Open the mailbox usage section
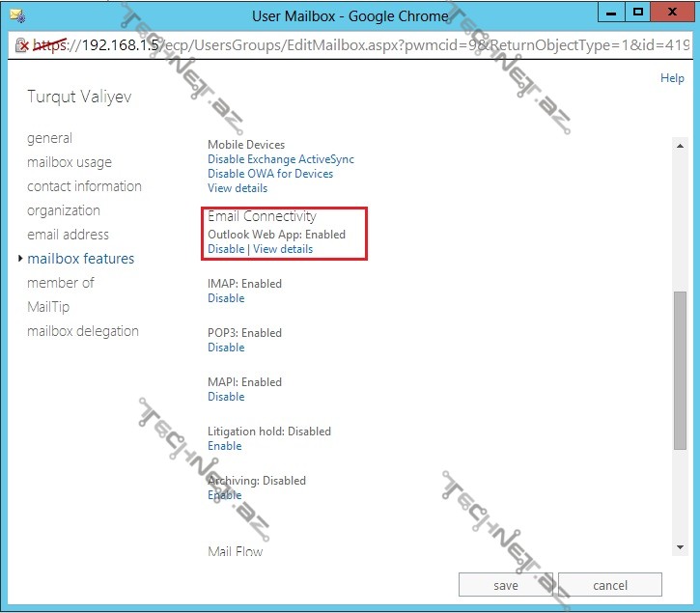Viewport: 700px width, 613px height. pos(70,162)
